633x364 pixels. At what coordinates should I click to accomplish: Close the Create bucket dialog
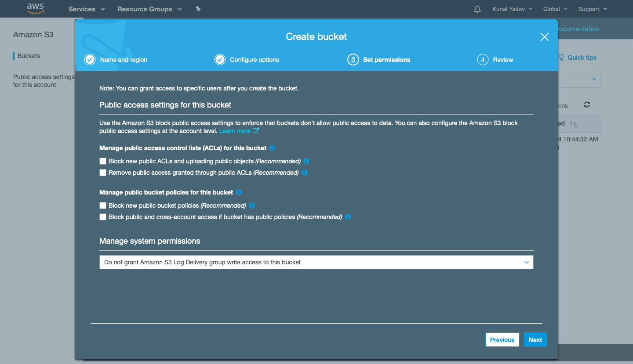point(545,37)
